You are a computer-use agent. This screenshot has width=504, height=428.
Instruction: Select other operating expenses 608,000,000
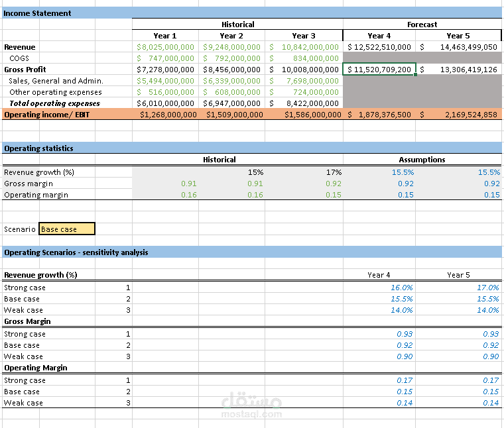pyautogui.click(x=231, y=92)
